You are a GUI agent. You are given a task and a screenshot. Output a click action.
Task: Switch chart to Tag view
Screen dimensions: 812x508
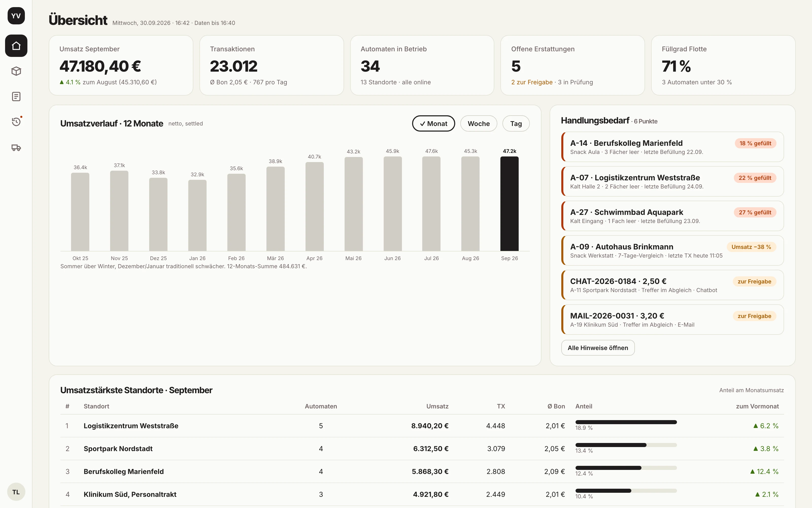click(x=516, y=124)
